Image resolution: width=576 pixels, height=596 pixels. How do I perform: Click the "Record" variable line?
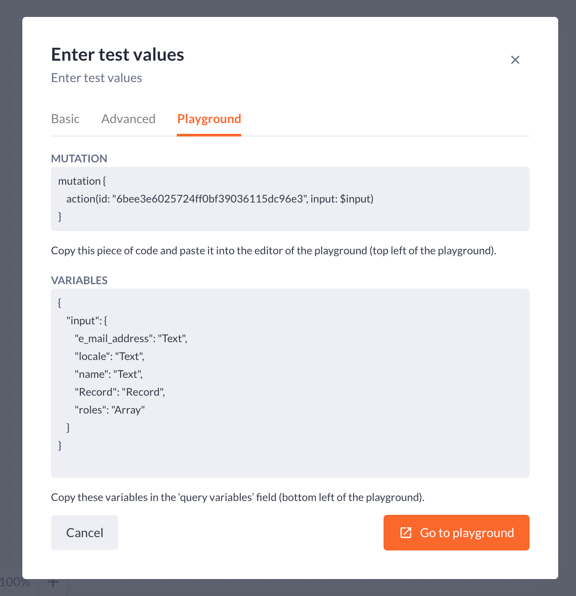point(120,392)
